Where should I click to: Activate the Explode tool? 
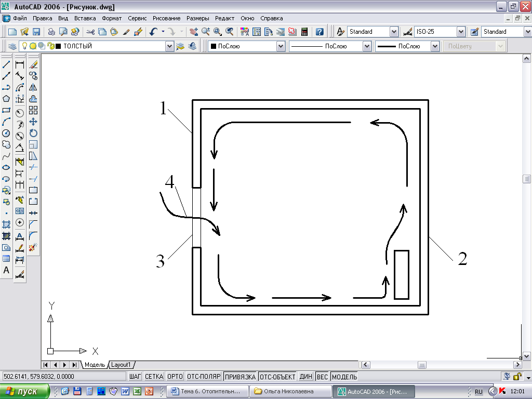click(33, 247)
